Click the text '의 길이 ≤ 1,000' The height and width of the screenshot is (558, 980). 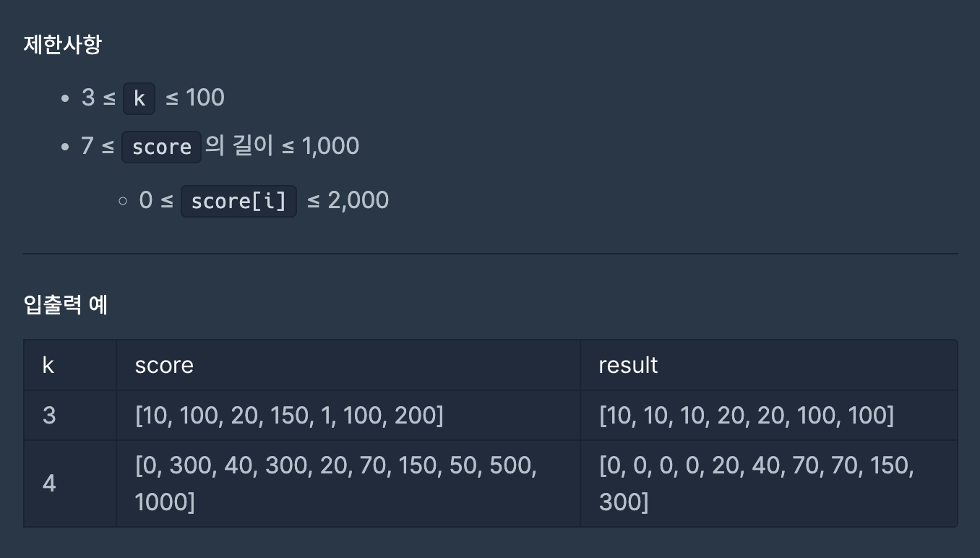(282, 146)
